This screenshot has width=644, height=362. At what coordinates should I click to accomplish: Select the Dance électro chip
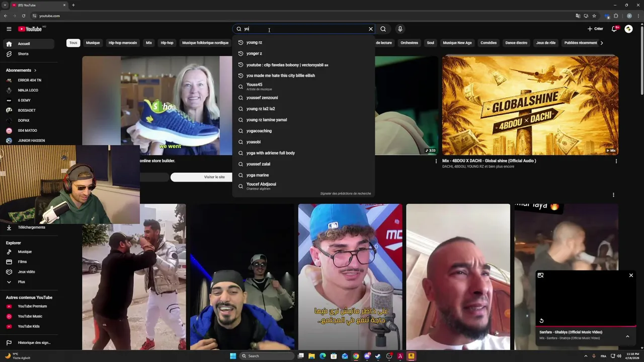(x=516, y=43)
